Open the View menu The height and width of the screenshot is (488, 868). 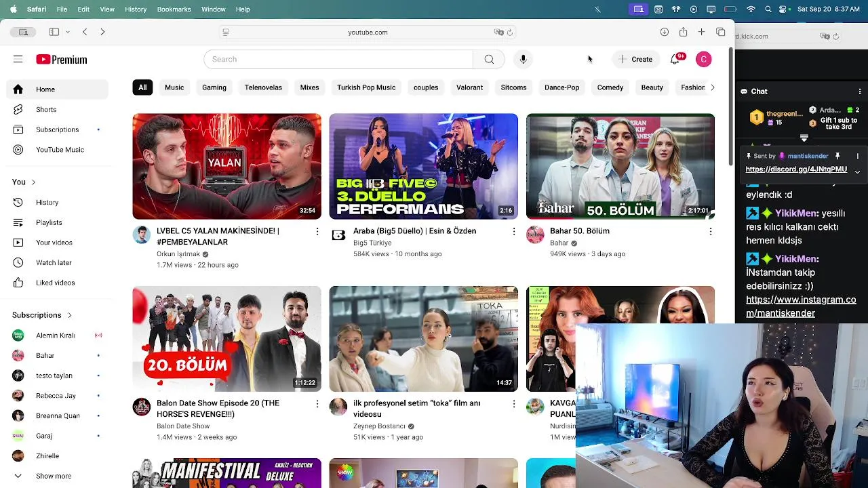coord(107,9)
